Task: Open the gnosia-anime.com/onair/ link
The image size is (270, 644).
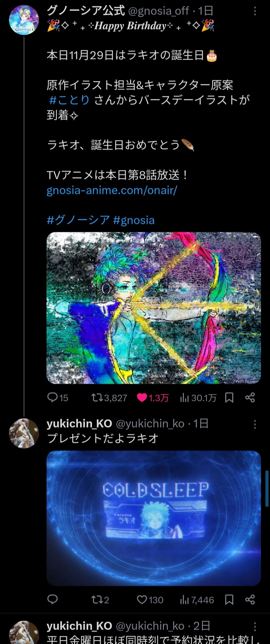Action: 112,190
